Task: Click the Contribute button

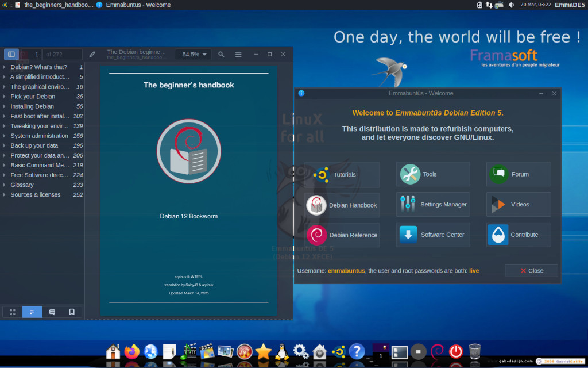Action: click(519, 235)
